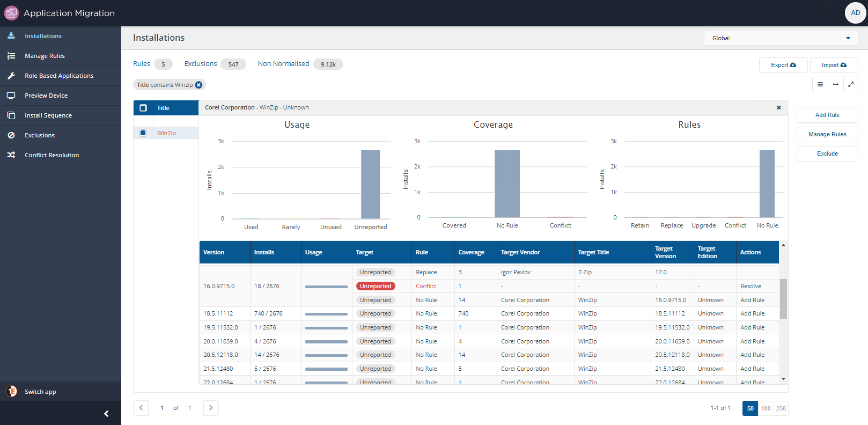Remove the Title contains Winzip filter
Image resolution: width=868 pixels, height=425 pixels.
[198, 85]
